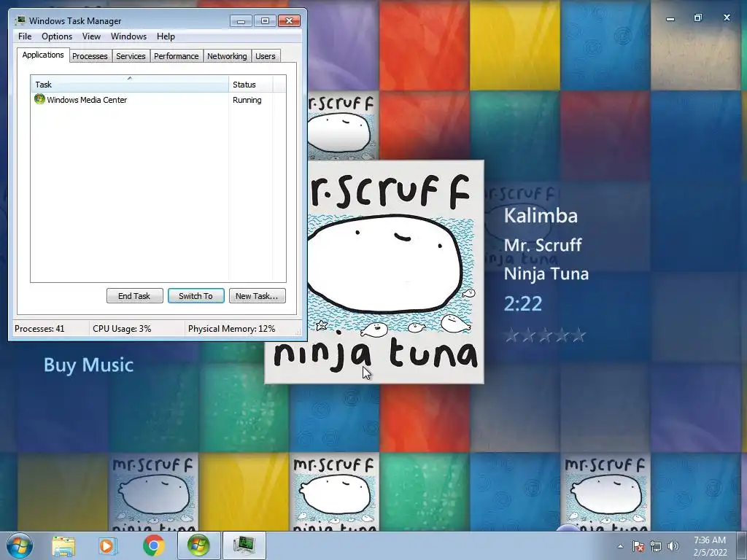Open the Windows menu in Task Manager

coord(128,36)
